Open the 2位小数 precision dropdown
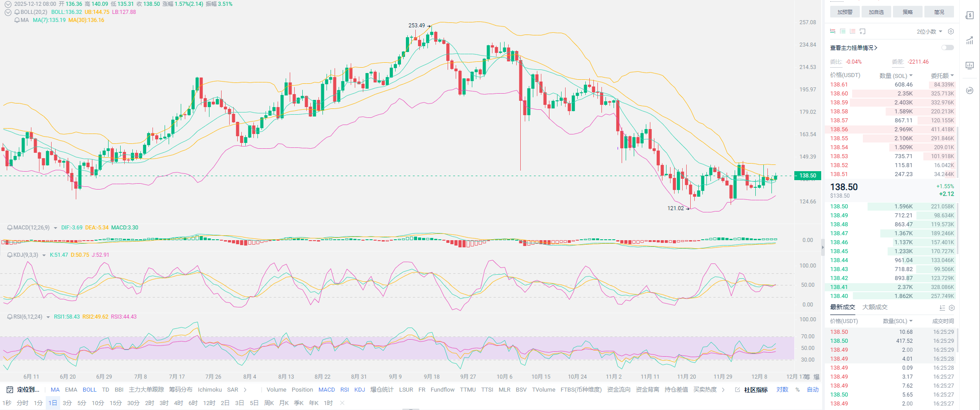The width and height of the screenshot is (980, 410). tap(929, 31)
